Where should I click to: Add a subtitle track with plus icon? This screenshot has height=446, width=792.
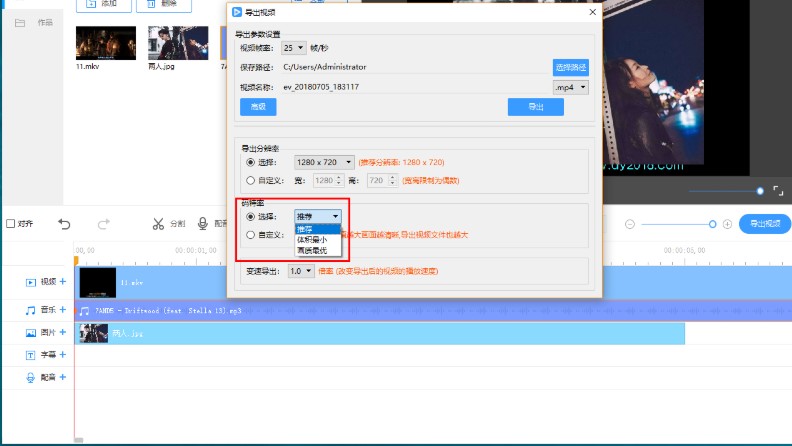point(63,354)
